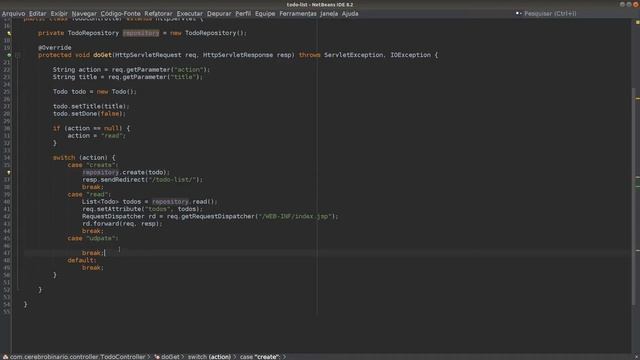Open the Exibir menu
The image size is (640, 360).
click(59, 13)
